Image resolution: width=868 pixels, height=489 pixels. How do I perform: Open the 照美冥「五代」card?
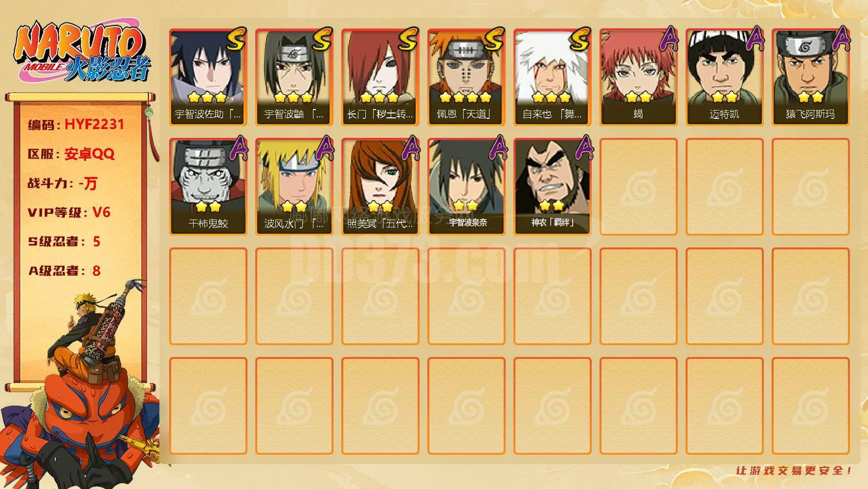click(380, 187)
